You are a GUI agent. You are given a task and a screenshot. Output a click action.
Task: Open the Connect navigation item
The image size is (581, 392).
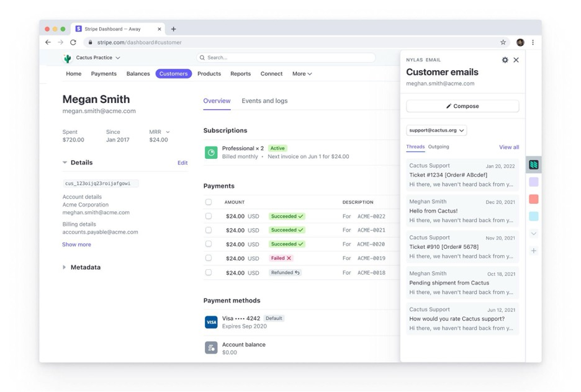click(x=271, y=74)
